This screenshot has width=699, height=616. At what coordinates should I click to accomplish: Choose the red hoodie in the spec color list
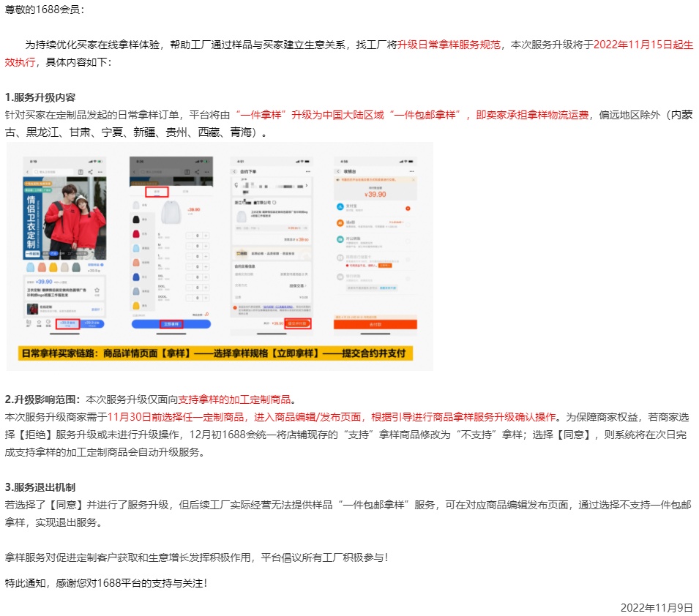coord(136,234)
